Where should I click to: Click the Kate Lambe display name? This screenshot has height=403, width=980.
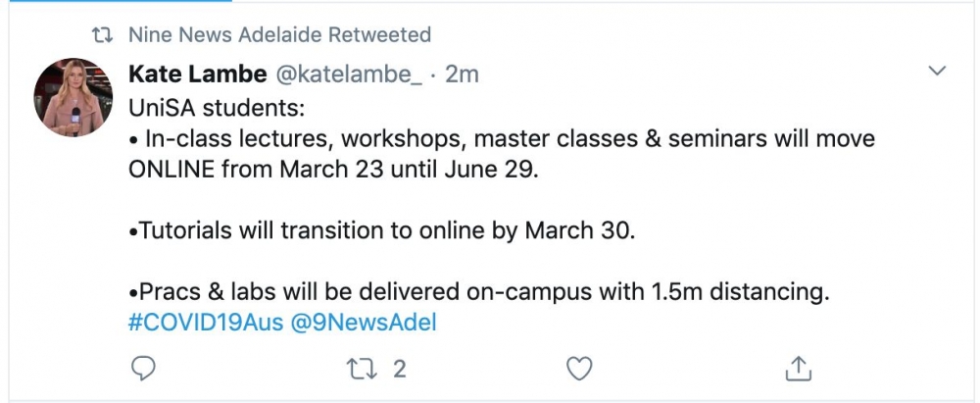(x=199, y=75)
